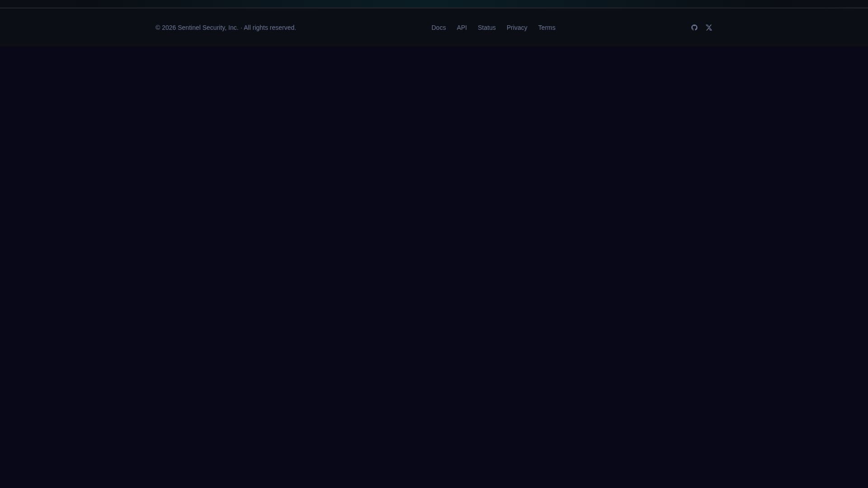Open the X (Twitter) icon link
The image size is (868, 488).
[x=709, y=28]
